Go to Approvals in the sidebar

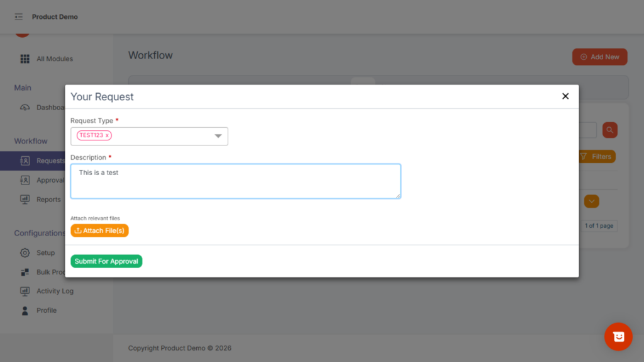(x=49, y=181)
